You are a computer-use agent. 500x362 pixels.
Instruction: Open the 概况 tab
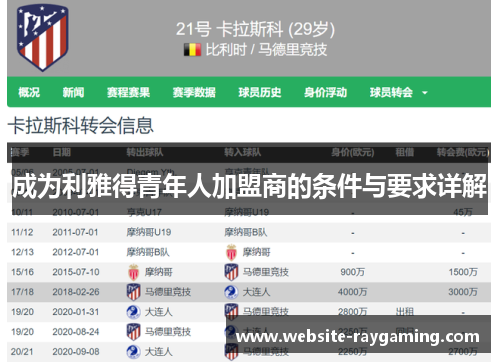click(x=29, y=92)
